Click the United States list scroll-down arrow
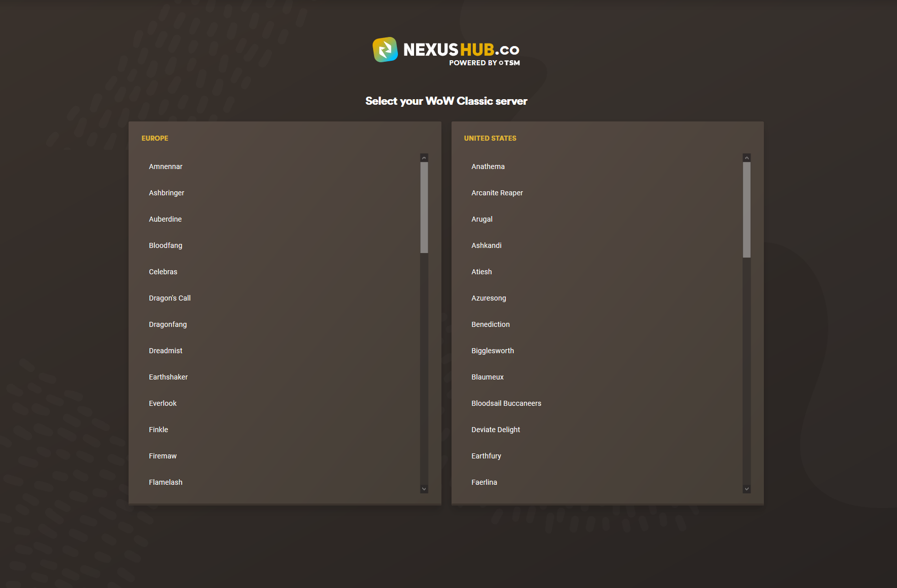 click(747, 489)
